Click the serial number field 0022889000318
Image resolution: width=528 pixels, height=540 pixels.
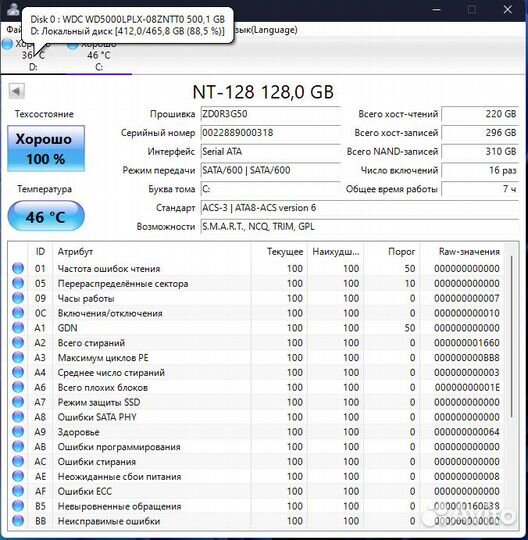pyautogui.click(x=270, y=133)
